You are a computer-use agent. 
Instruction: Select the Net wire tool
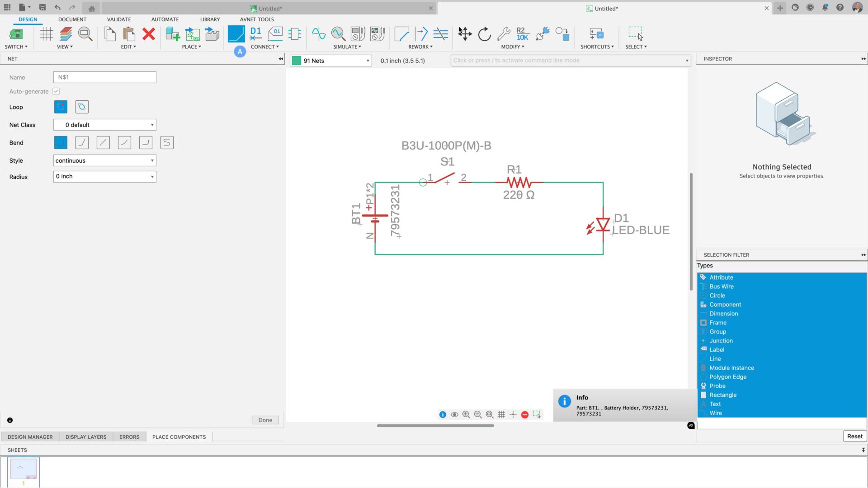click(x=236, y=34)
